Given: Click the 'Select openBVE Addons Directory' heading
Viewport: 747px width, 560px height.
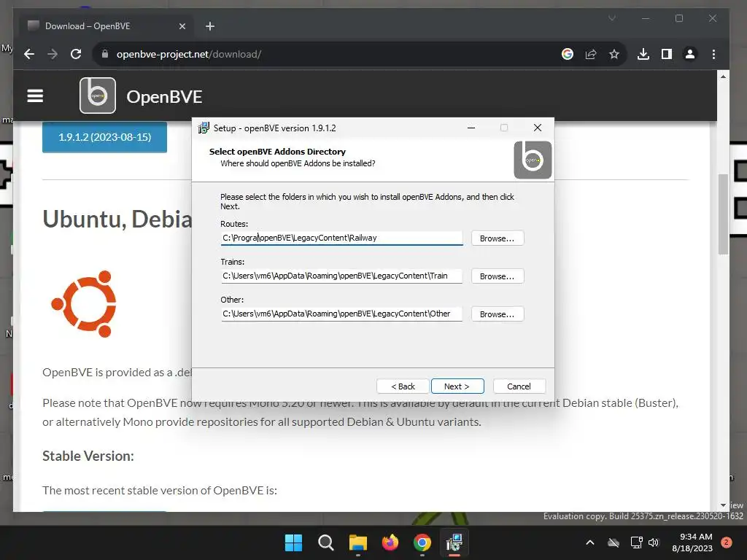Looking at the screenshot, I should (x=277, y=152).
